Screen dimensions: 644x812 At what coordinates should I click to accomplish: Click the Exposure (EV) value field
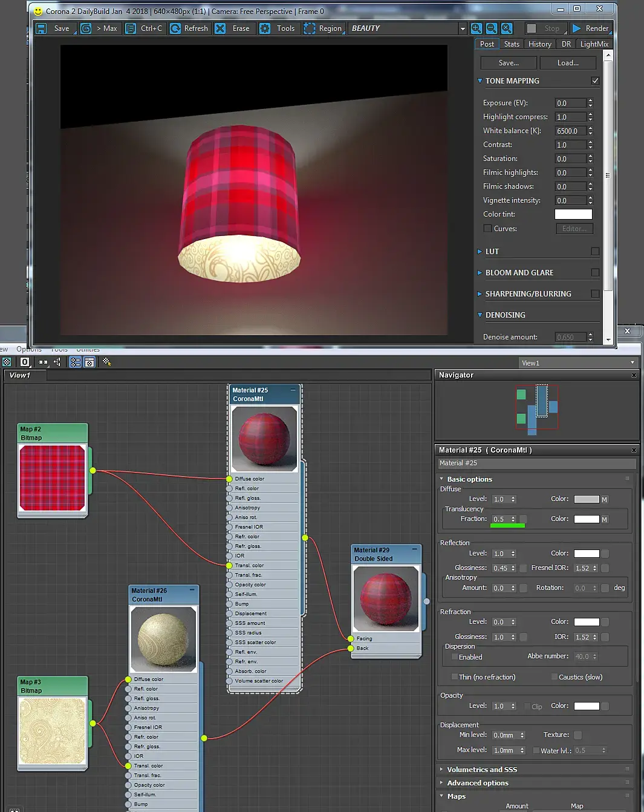(x=571, y=103)
